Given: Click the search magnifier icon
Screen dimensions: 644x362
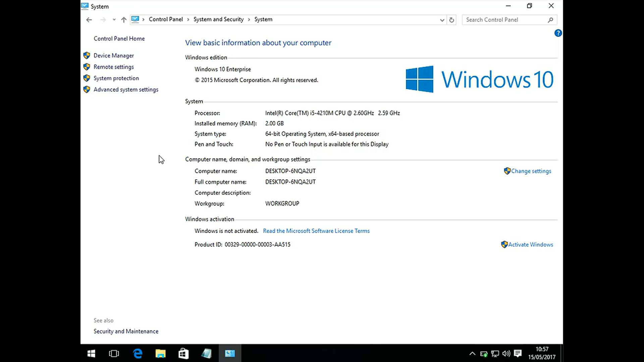Looking at the screenshot, I should pos(550,20).
